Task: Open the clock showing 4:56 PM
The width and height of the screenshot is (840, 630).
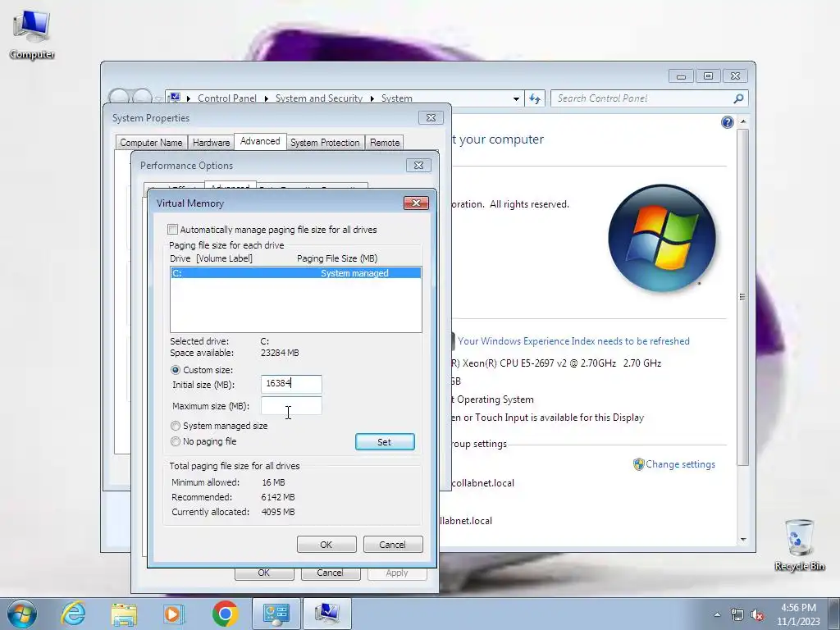Action: 798,614
